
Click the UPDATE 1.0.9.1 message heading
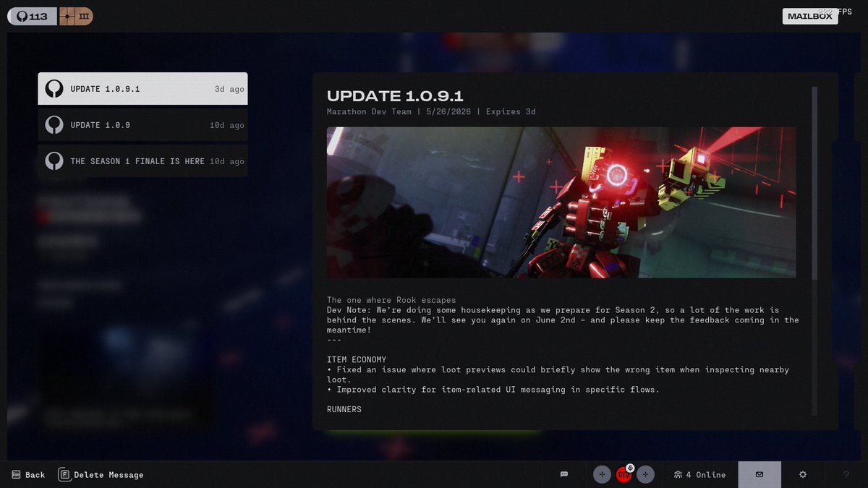(x=395, y=96)
